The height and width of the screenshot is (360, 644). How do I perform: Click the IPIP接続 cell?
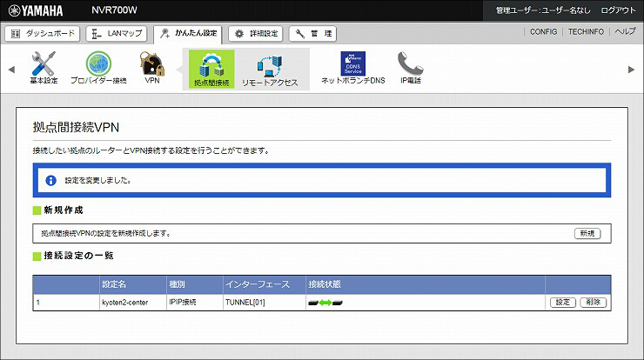tap(195, 303)
